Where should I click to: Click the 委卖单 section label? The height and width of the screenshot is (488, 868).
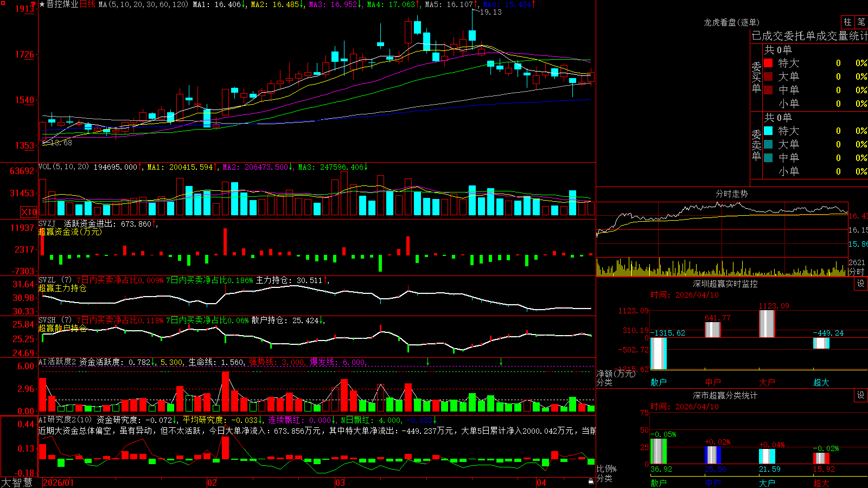click(x=756, y=145)
